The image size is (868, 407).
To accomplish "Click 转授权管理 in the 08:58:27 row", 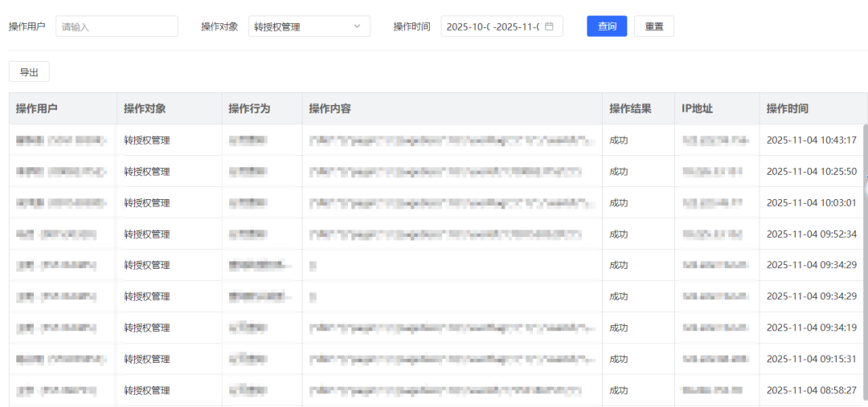I will coord(147,390).
